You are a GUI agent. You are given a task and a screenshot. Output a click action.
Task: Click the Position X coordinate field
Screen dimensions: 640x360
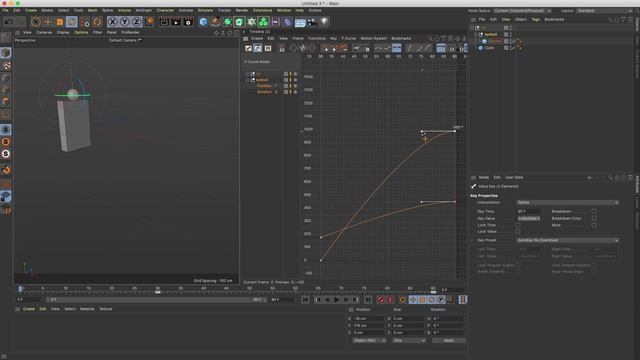click(x=369, y=319)
